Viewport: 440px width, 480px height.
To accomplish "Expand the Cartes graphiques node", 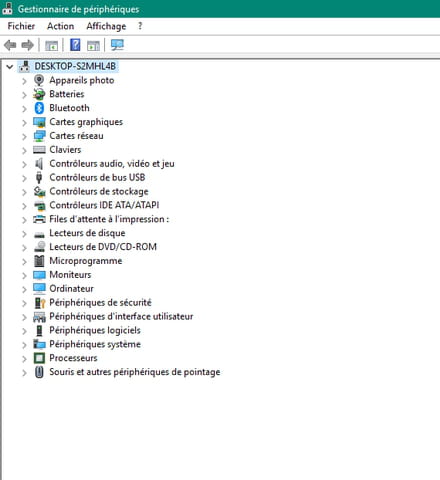I will (24, 123).
